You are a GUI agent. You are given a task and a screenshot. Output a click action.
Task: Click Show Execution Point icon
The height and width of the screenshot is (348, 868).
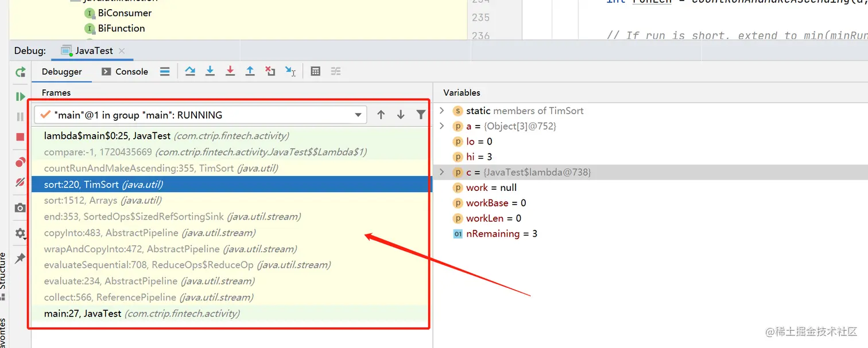[165, 72]
